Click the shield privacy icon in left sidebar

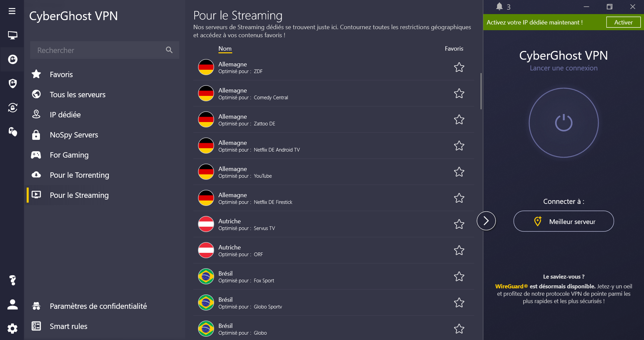click(12, 83)
